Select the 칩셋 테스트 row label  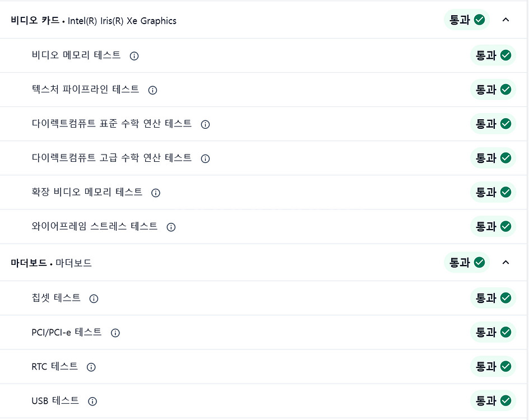tap(56, 298)
